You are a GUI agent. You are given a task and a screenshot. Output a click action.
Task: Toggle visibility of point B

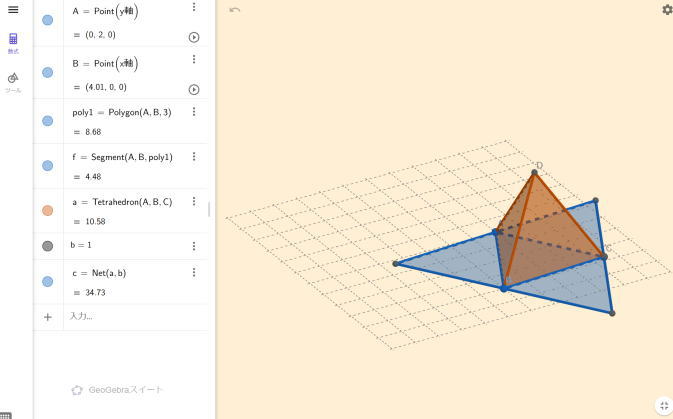48,73
